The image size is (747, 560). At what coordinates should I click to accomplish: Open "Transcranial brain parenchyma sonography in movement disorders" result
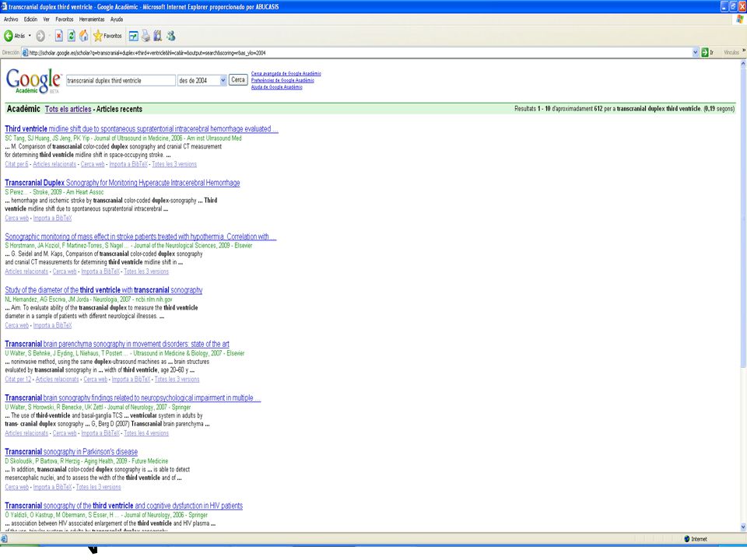pos(117,344)
